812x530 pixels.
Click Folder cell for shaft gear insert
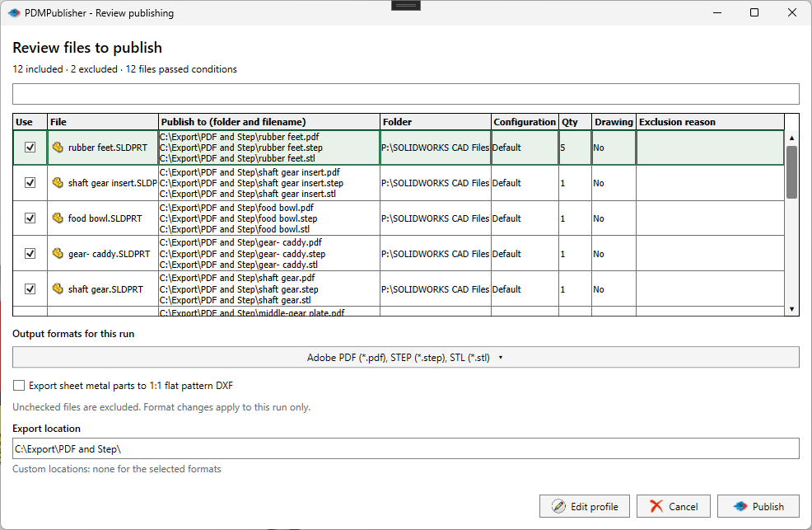436,183
